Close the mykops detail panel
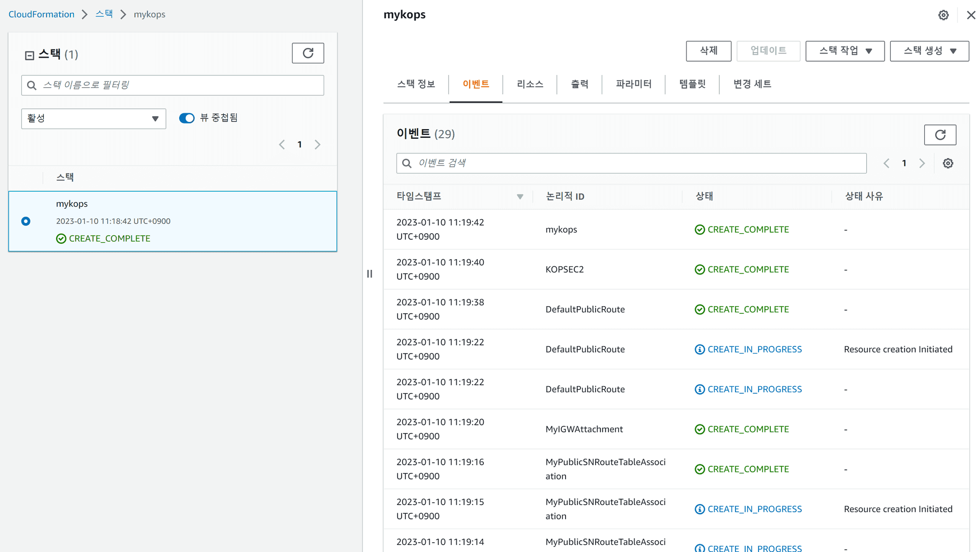The image size is (980, 552). [971, 15]
